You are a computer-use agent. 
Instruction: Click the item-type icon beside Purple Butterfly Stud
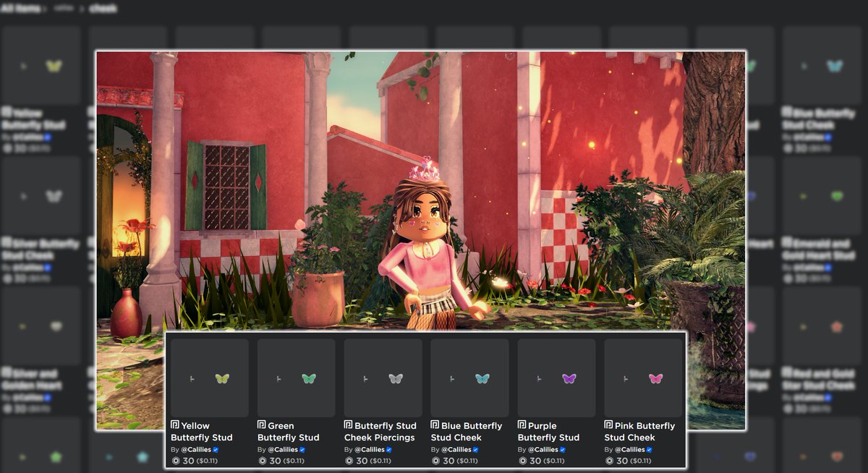tap(522, 425)
